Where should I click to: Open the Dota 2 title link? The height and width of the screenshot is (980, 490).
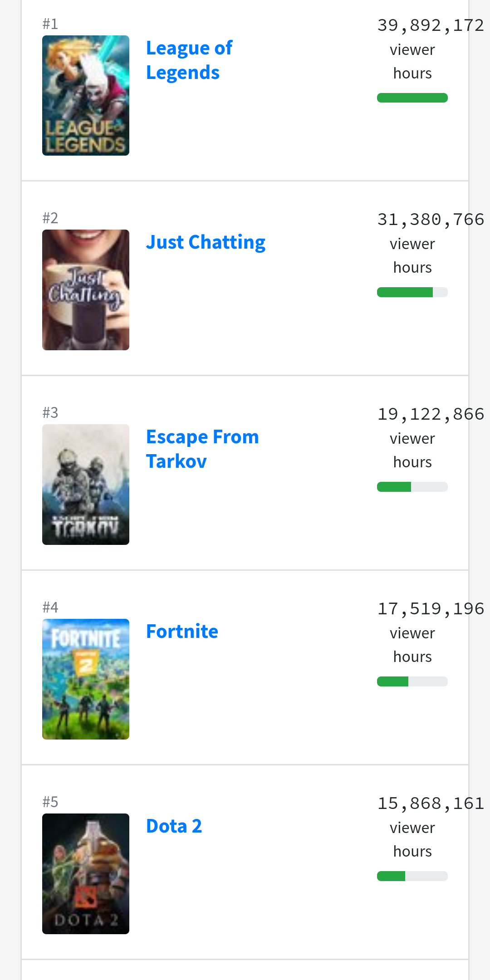(174, 826)
